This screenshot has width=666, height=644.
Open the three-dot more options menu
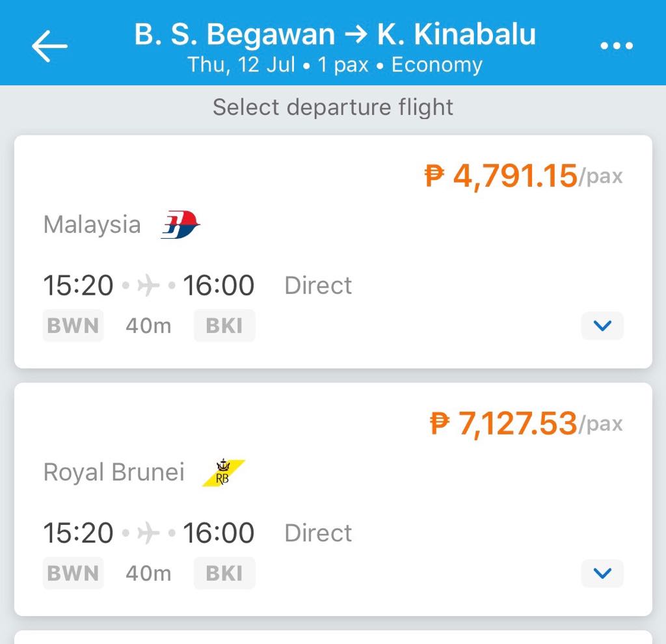pos(616,46)
